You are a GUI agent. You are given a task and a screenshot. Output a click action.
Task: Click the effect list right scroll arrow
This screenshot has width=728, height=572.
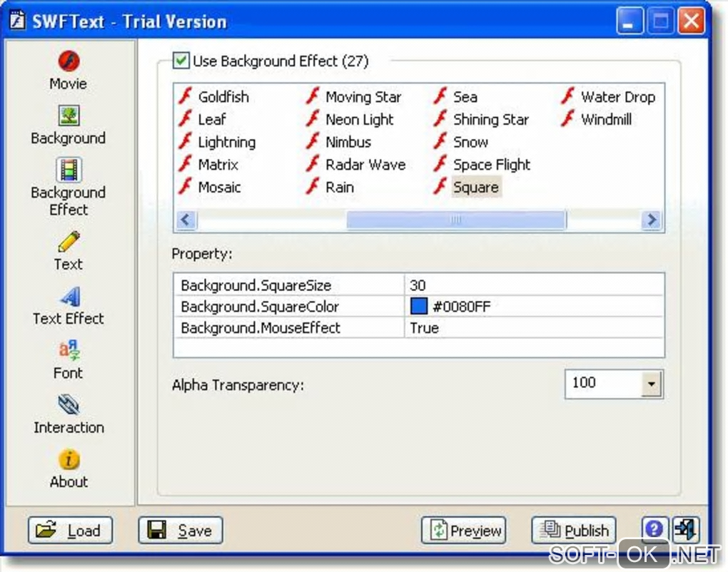[x=652, y=220]
